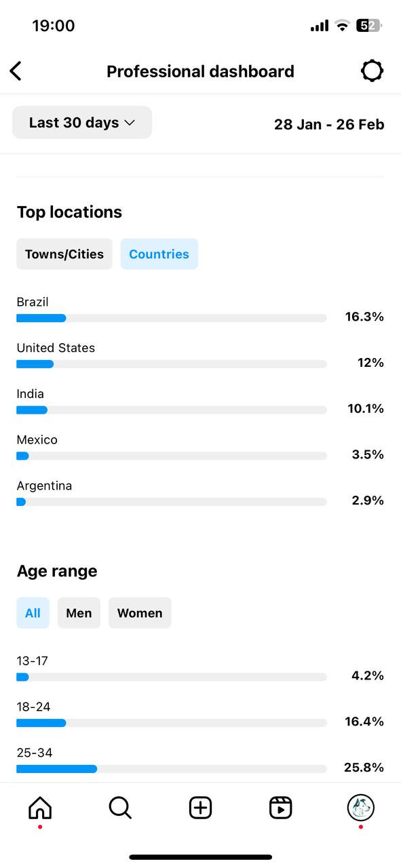Tap the Wi-Fi status icon
The width and height of the screenshot is (401, 868).
(342, 26)
